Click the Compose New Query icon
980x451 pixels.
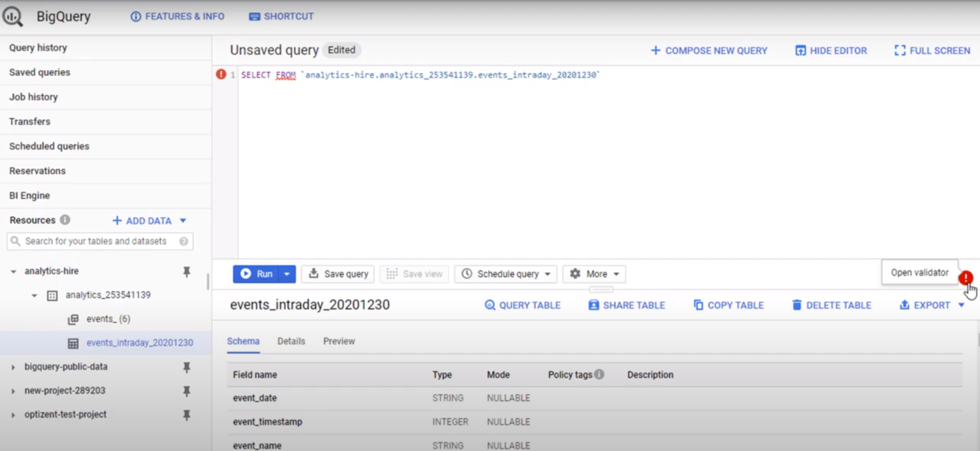(x=657, y=50)
